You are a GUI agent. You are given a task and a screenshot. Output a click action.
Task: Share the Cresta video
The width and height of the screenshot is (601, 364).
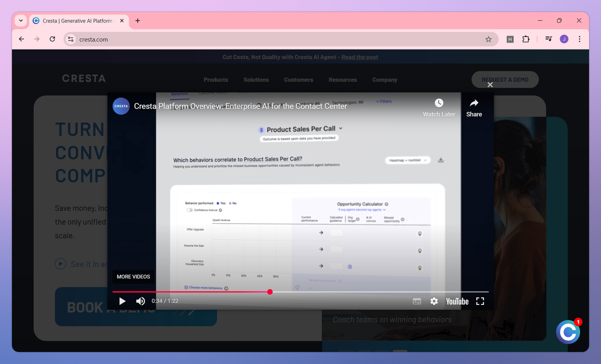[x=474, y=107]
